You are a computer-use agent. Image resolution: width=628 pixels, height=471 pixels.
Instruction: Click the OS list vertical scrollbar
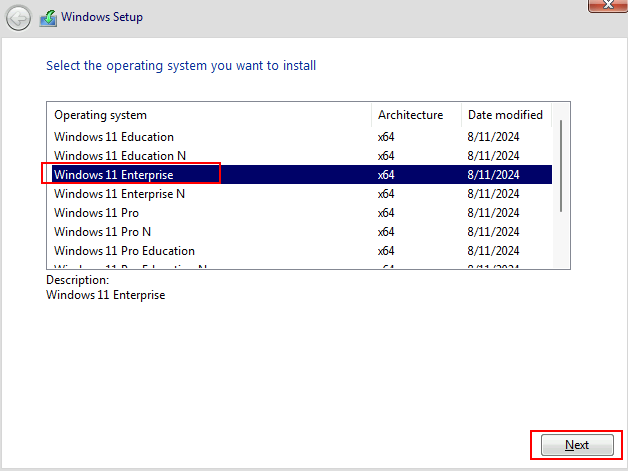pyautogui.click(x=561, y=166)
